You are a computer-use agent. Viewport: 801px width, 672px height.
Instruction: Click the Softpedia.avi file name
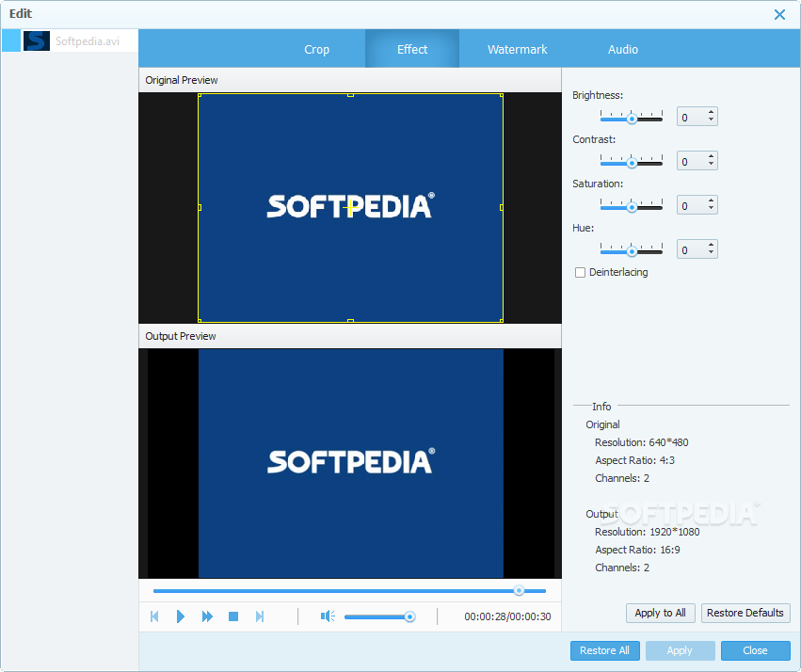88,41
